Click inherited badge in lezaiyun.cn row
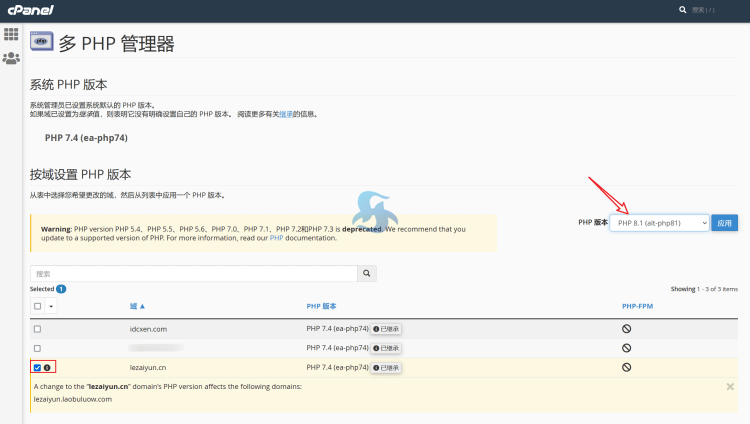 pyautogui.click(x=386, y=368)
